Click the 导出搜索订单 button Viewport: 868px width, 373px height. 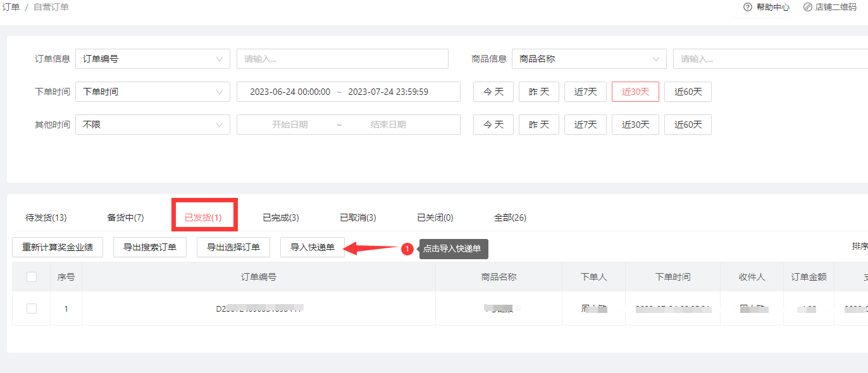pos(150,247)
